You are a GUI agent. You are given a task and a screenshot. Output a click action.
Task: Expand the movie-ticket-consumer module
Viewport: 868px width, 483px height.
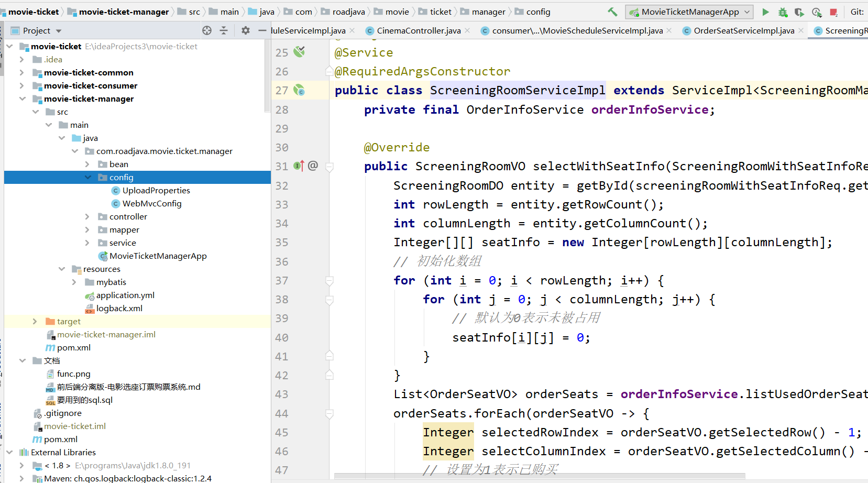(x=22, y=85)
